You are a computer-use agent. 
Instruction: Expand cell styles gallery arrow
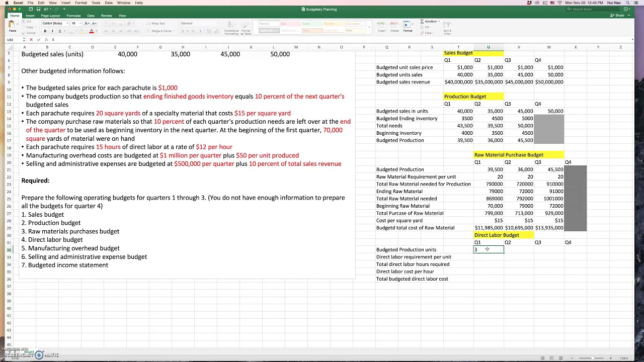[369, 27]
